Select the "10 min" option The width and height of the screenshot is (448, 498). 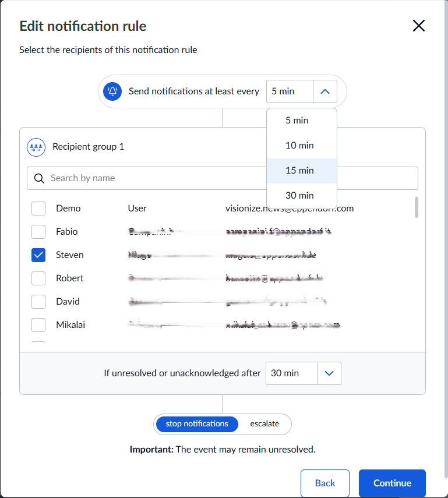pos(299,145)
